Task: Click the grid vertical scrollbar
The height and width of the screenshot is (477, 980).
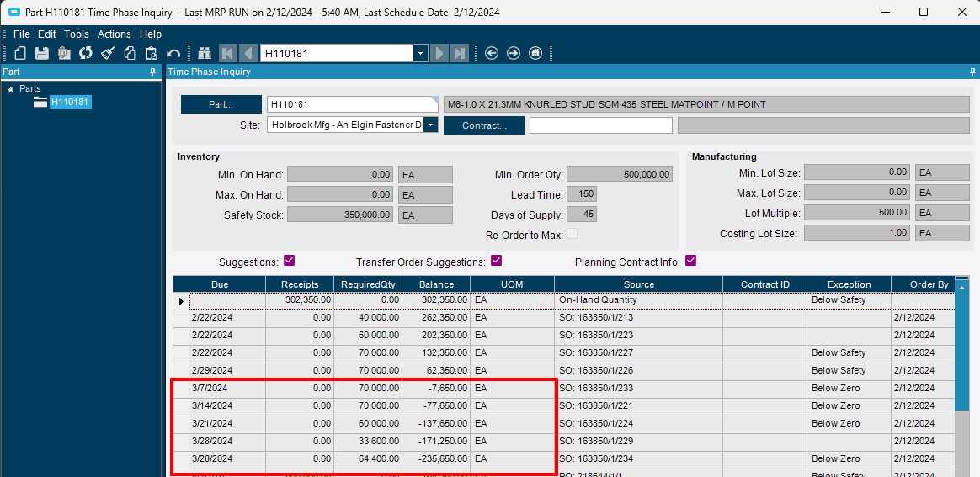Action: coord(962,374)
